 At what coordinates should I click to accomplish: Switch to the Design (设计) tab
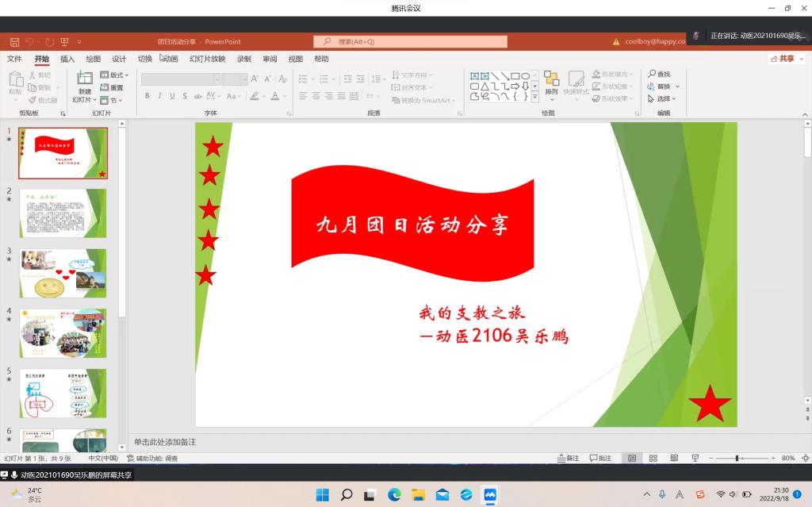[x=119, y=59]
